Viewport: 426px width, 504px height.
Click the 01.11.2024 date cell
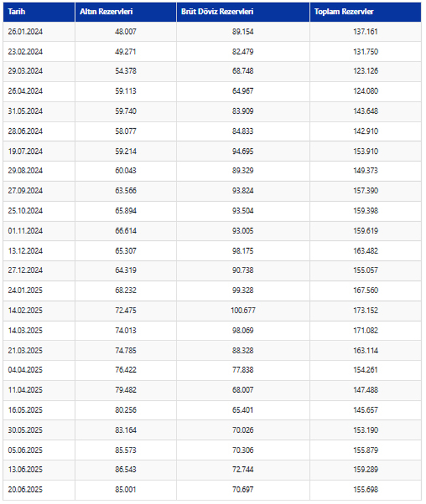(39, 231)
